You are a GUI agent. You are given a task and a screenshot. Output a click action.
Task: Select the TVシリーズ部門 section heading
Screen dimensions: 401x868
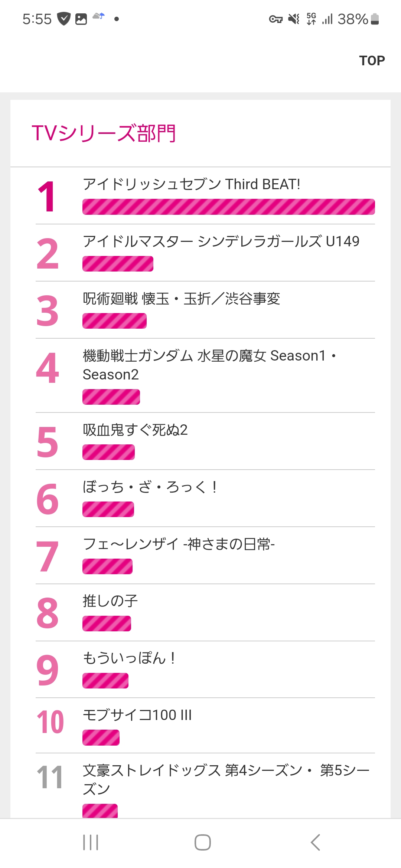[104, 133]
